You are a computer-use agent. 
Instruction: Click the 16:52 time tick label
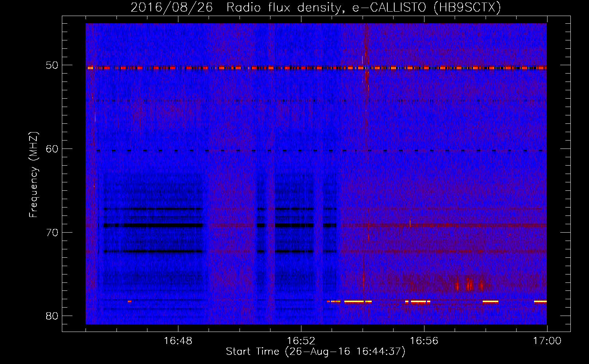coord(301,341)
